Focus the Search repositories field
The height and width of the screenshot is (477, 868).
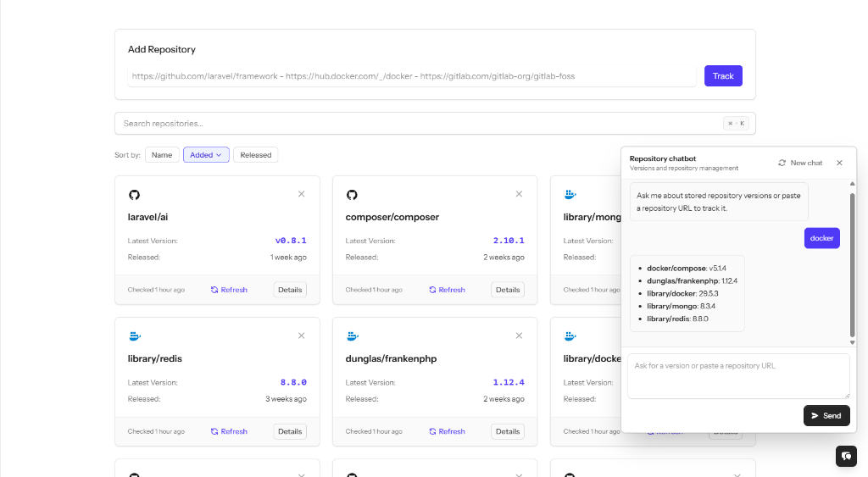(x=435, y=124)
